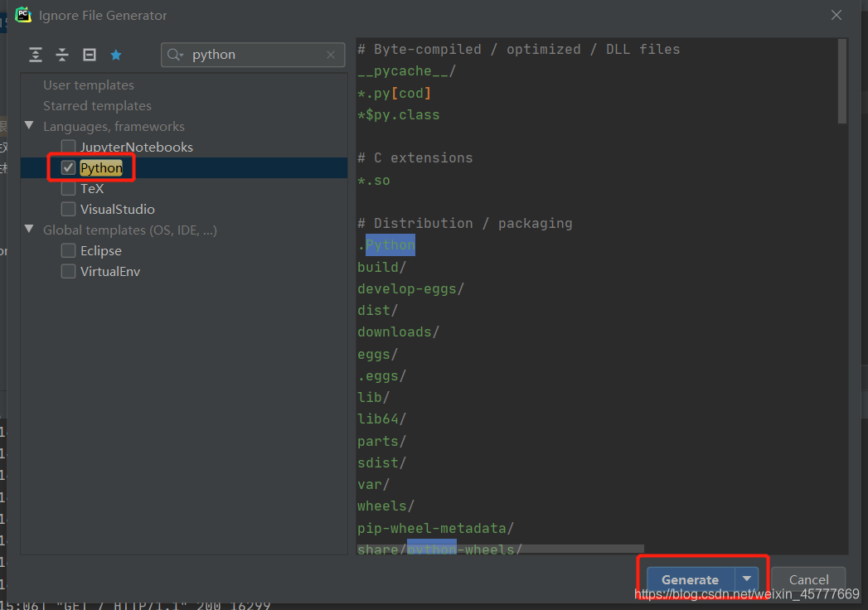Click the 'pip-wheel-metadata/' preview line
Screen dimensions: 868x610
click(436, 528)
